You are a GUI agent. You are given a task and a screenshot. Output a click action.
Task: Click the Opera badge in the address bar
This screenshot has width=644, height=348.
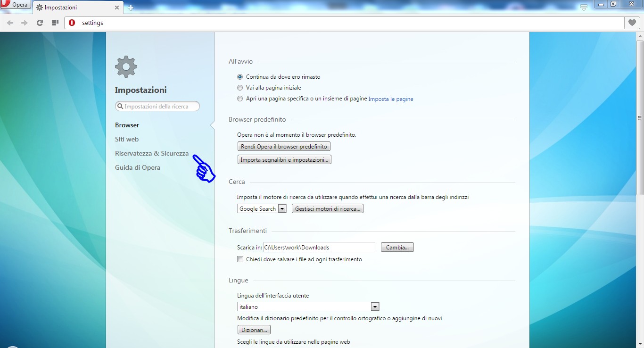[x=72, y=22]
